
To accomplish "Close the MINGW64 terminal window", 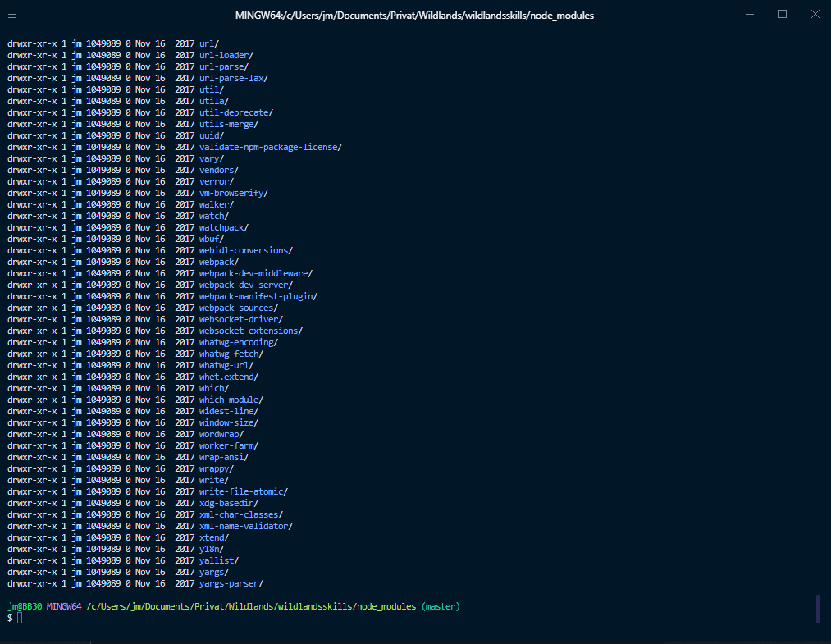I will 815,15.
